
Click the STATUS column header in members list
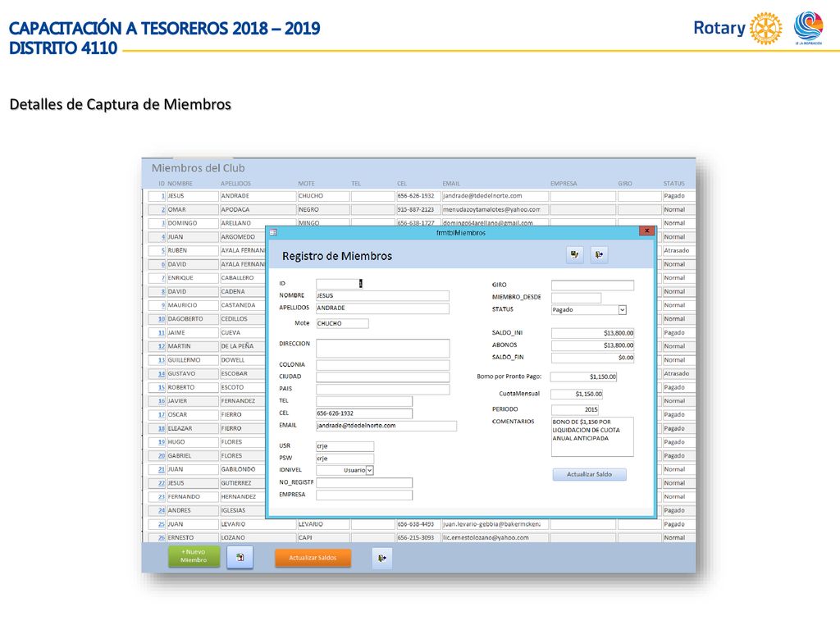pos(674,184)
